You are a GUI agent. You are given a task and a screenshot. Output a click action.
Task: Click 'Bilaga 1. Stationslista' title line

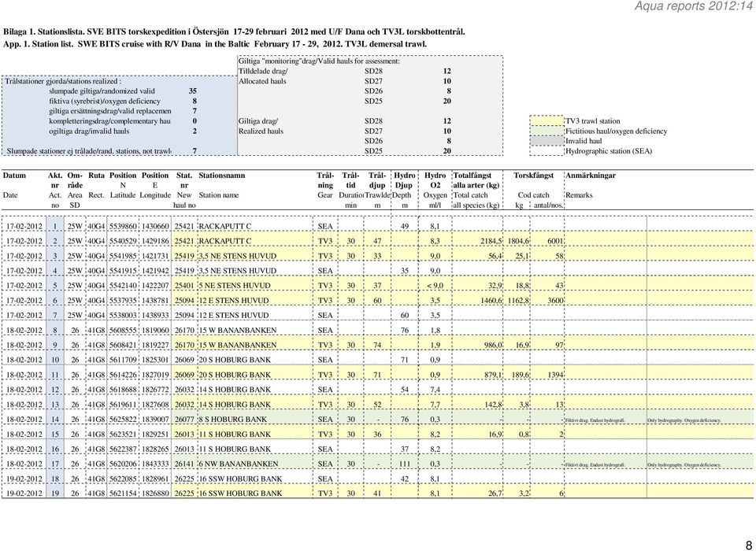tap(234, 32)
